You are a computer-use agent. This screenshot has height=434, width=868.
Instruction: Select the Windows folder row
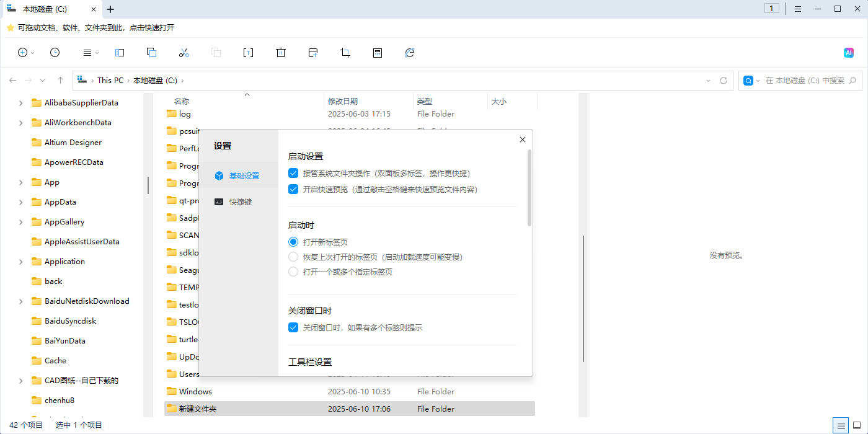coord(349,392)
